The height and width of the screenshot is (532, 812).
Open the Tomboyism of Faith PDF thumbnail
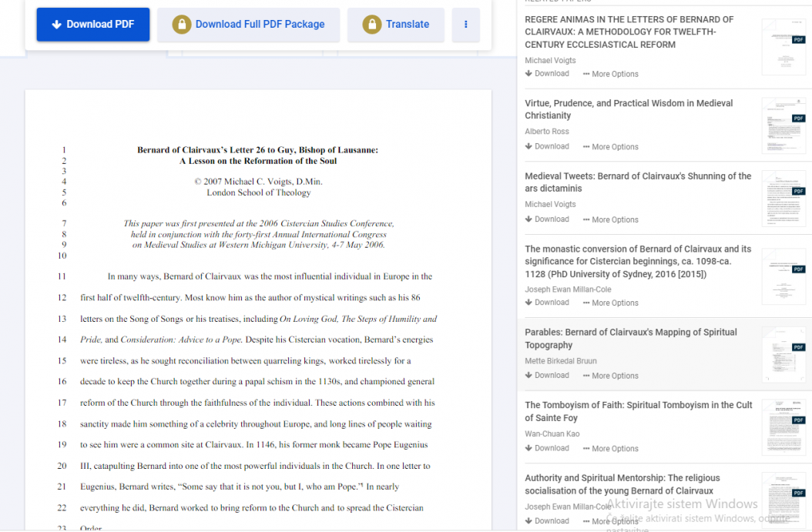pos(783,428)
